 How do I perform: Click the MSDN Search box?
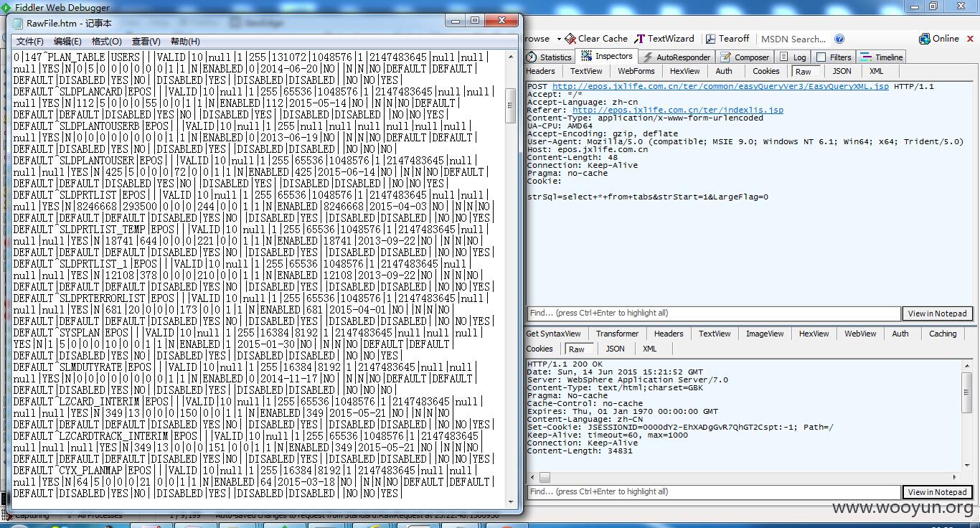[x=793, y=39]
